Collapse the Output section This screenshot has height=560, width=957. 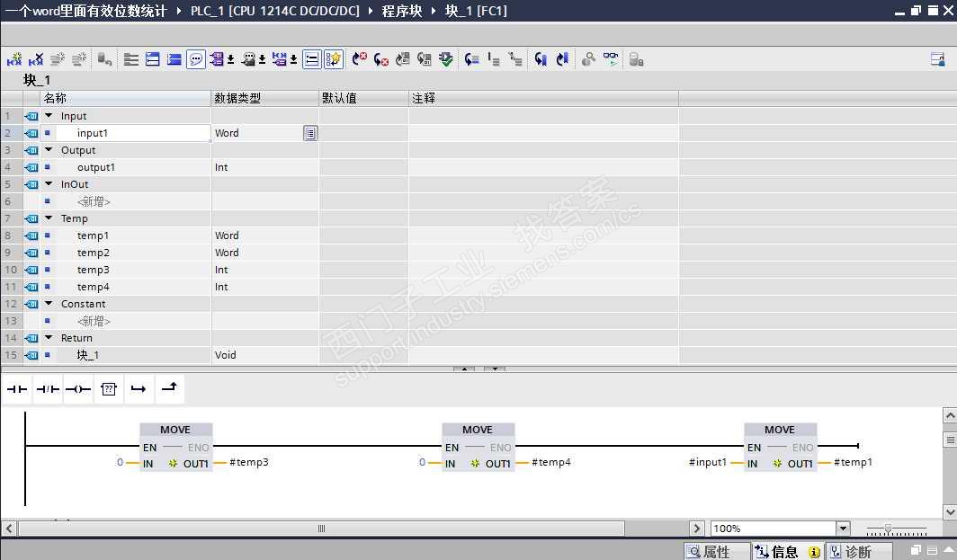pyautogui.click(x=49, y=149)
